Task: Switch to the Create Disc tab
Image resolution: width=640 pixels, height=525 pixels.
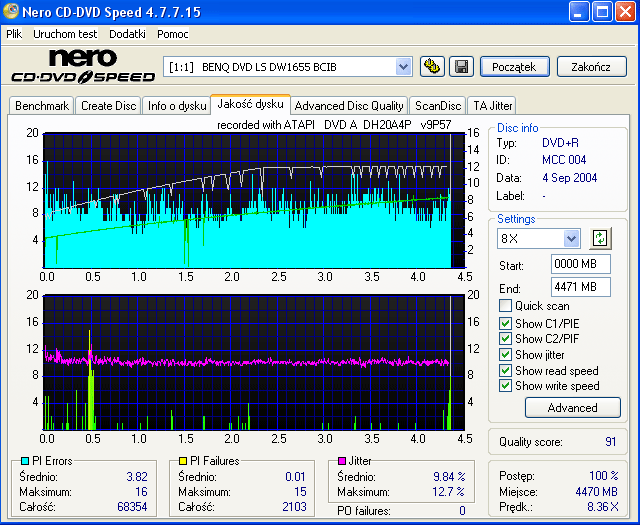Action: tap(109, 106)
